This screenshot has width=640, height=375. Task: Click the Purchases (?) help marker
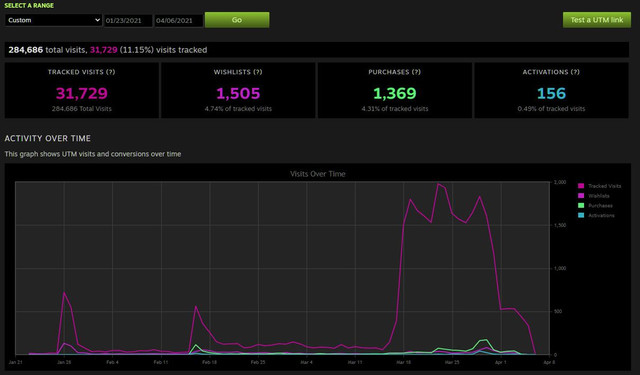pyautogui.click(x=416, y=72)
